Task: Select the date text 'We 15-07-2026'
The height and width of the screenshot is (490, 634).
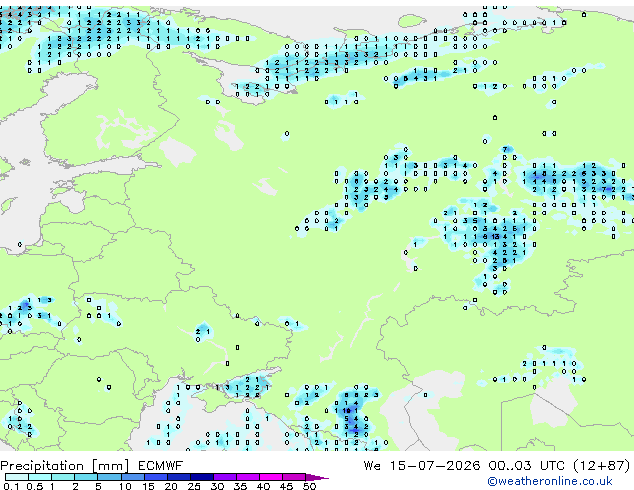Action: tap(422, 466)
